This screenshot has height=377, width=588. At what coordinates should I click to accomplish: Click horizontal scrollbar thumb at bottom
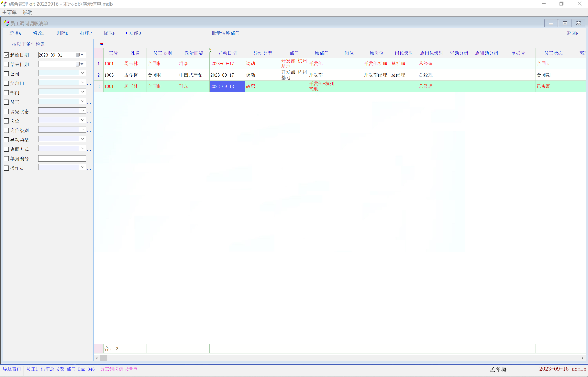pos(104,358)
